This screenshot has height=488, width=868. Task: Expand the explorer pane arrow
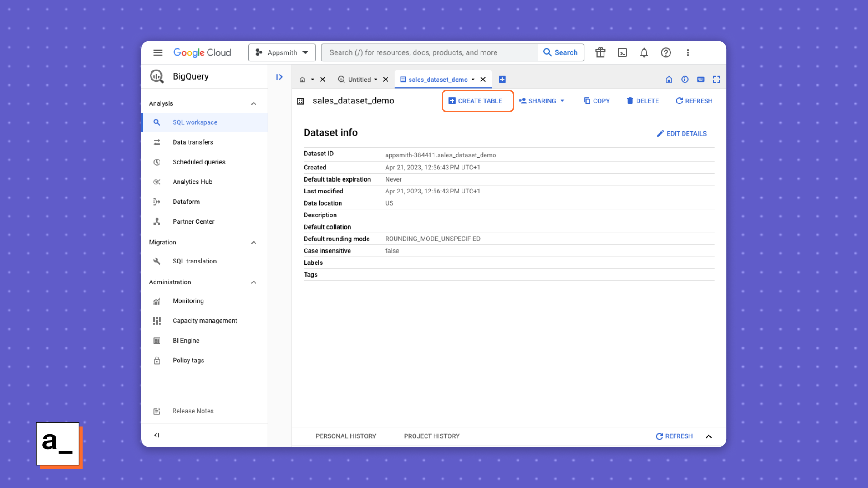279,77
